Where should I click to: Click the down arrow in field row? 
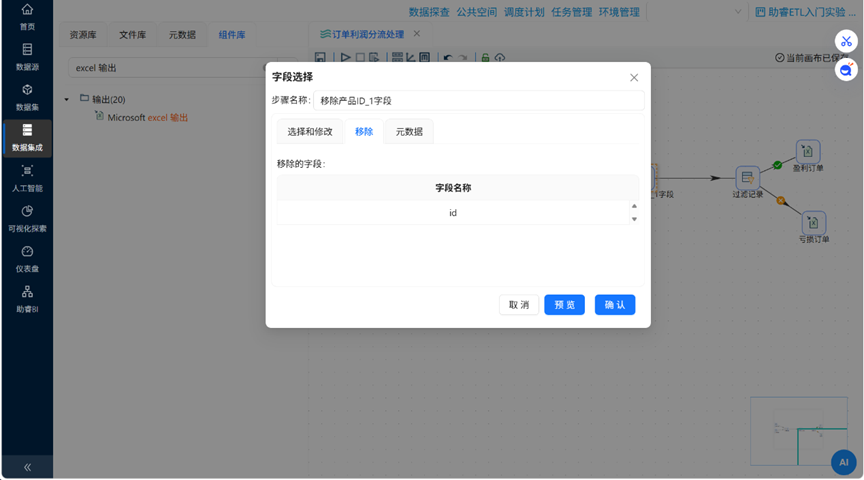634,219
